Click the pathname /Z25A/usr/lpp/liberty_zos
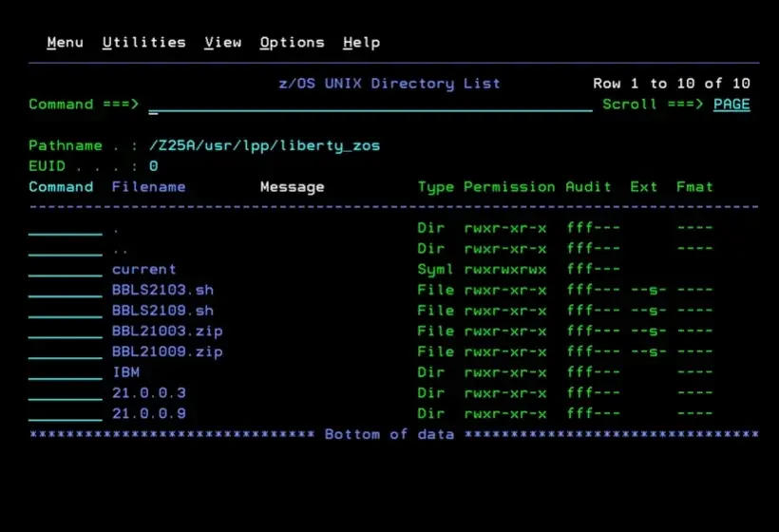 [x=264, y=145]
